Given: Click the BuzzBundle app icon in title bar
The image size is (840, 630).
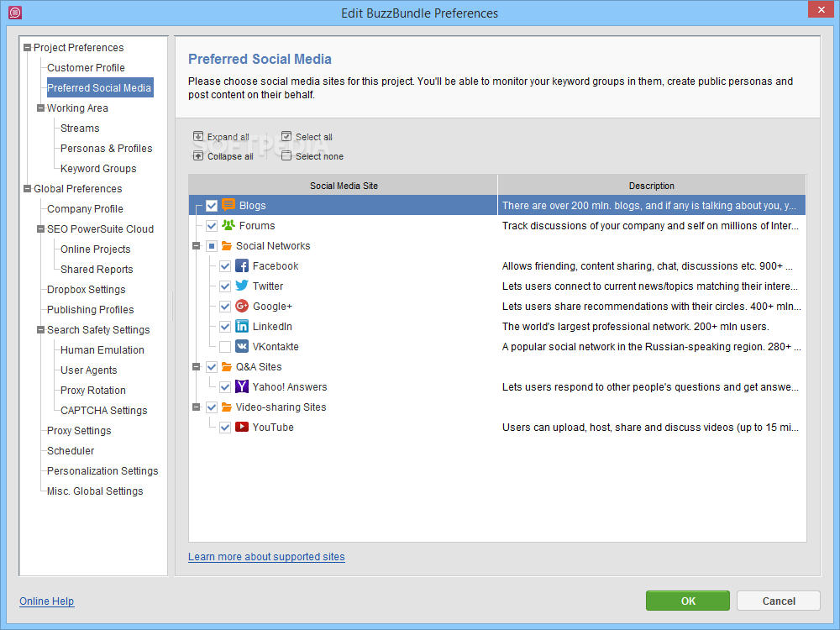Looking at the screenshot, I should pyautogui.click(x=15, y=13).
